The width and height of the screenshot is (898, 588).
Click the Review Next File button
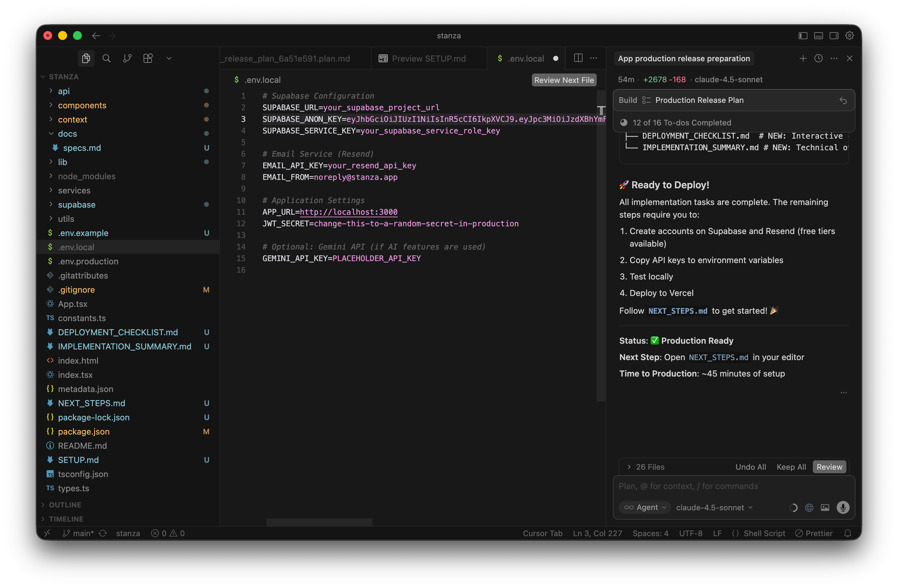(564, 80)
